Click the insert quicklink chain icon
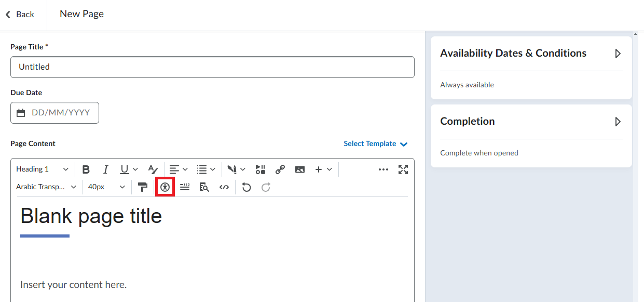Screen dimensions: 644x302 coord(280,169)
